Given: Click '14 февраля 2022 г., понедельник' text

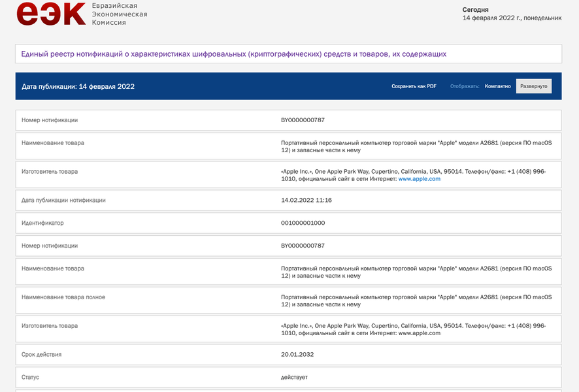Looking at the screenshot, I should pyautogui.click(x=512, y=18).
